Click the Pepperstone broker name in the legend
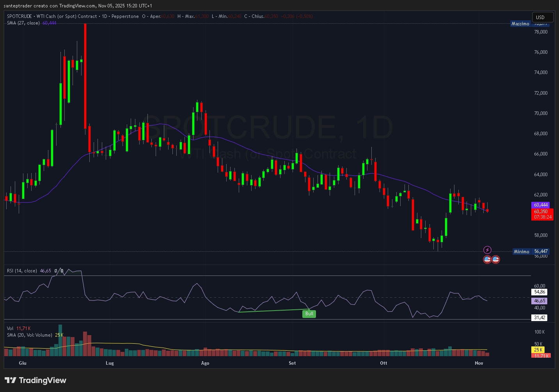The height and width of the screenshot is (392, 559). click(x=125, y=16)
